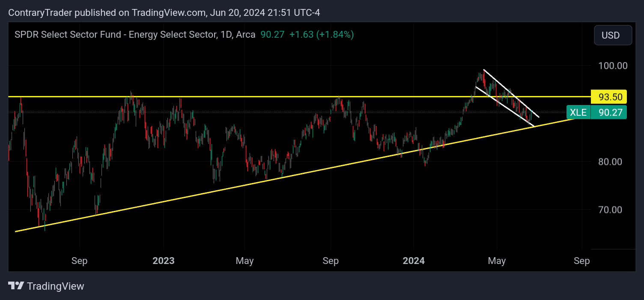Click the 100.00 price axis label
This screenshot has height=300, width=644.
tap(613, 66)
